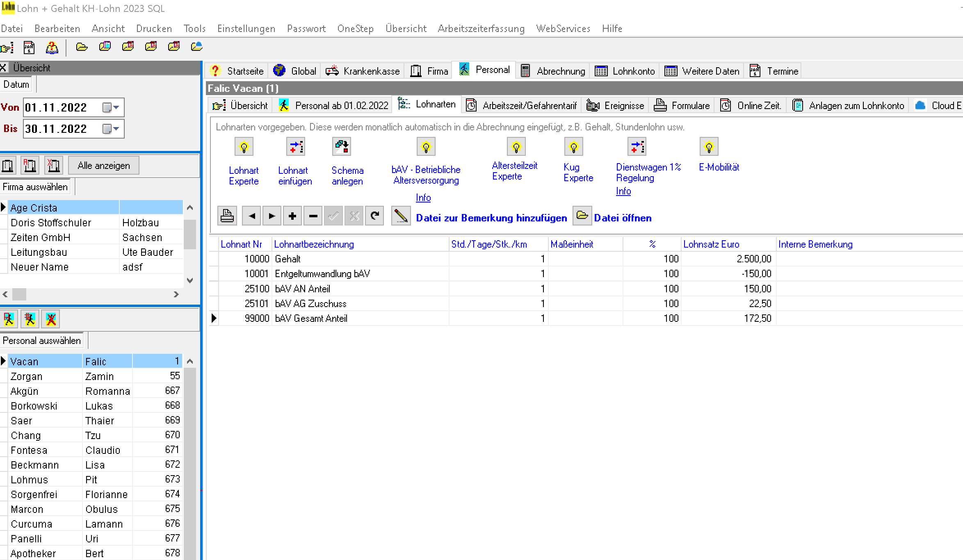Image resolution: width=963 pixels, height=560 pixels.
Task: Select company Zeiten GmbH in Firma list
Action: (95, 237)
